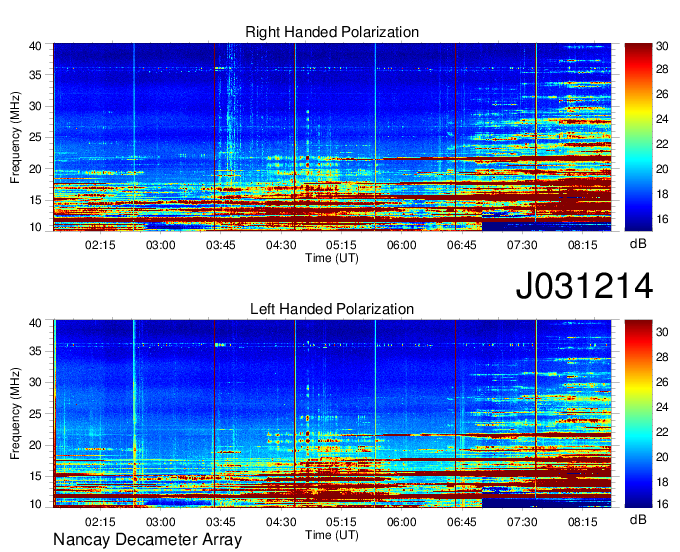
Task: Click the '06:00' tick label under the top plot
Action: point(402,245)
